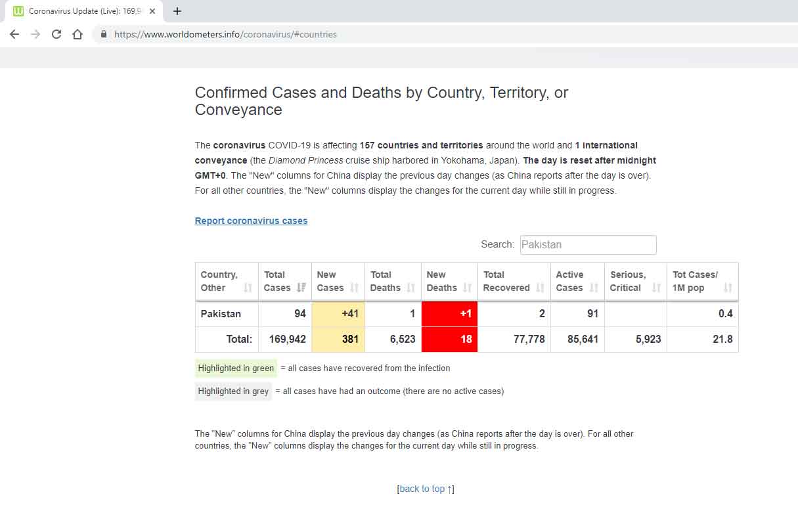798x532 pixels.
Task: Click the Total: row label
Action: coord(239,340)
